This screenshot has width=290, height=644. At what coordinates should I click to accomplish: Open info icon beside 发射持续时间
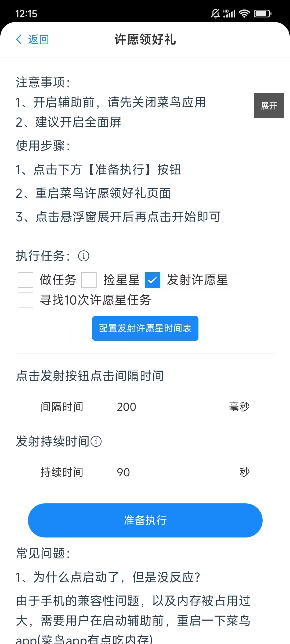96,441
